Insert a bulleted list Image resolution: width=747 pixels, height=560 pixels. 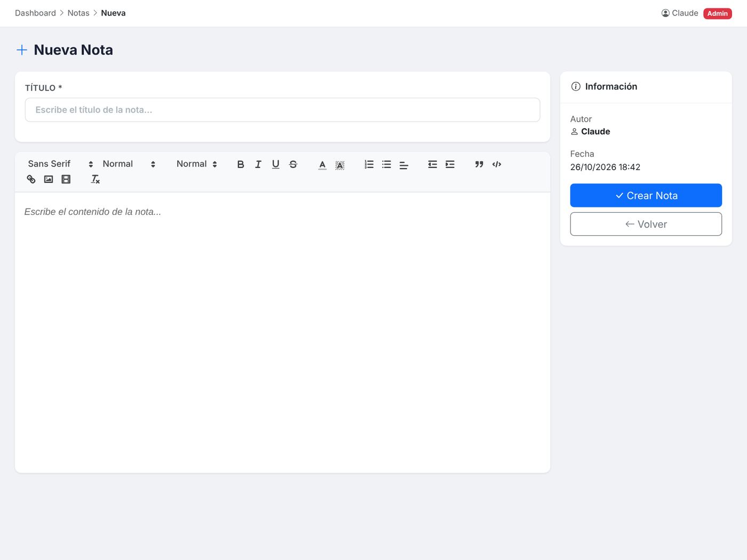(387, 164)
